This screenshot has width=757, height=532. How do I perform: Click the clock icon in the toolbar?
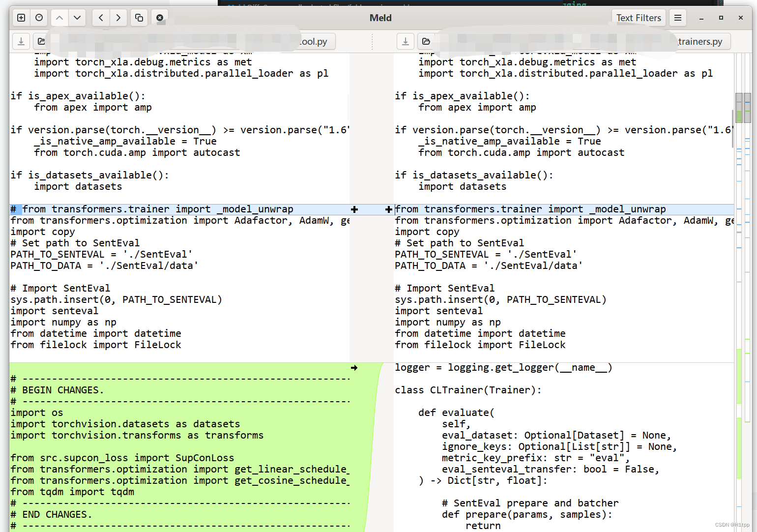pos(39,17)
